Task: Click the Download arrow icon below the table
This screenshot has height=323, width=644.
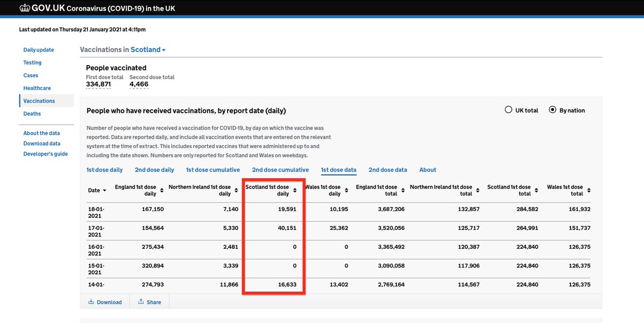Action: tap(91, 302)
